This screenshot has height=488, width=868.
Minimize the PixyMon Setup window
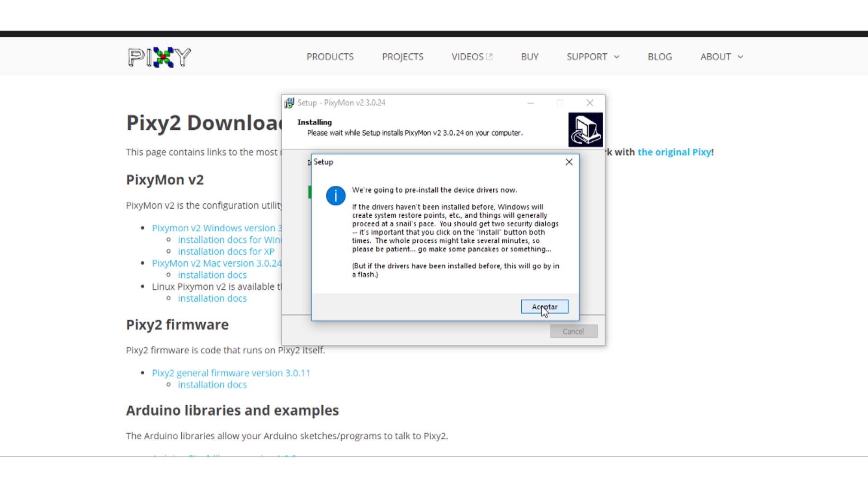coord(531,103)
